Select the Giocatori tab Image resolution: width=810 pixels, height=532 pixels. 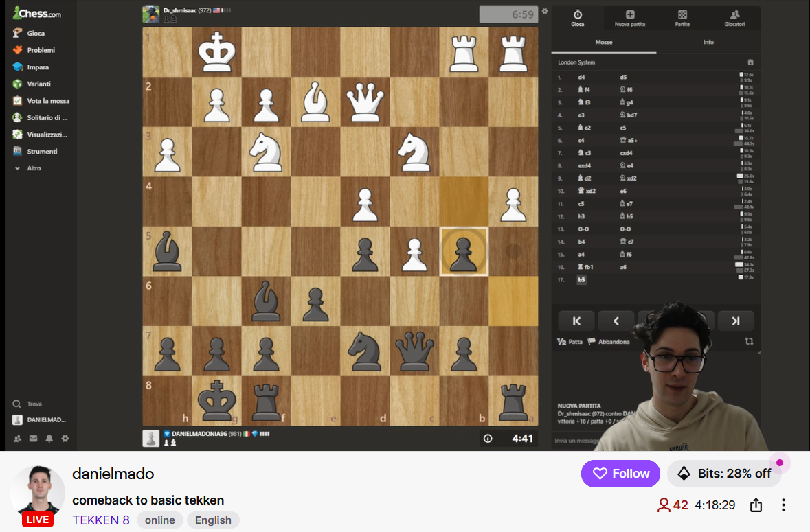coord(734,18)
